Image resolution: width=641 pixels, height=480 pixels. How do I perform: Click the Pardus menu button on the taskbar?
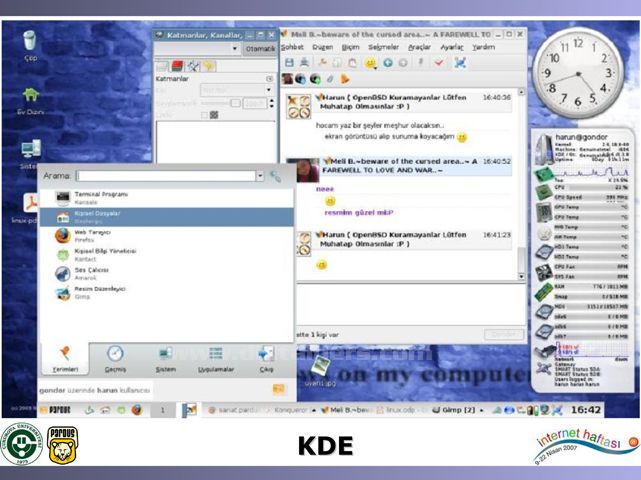coord(60,409)
